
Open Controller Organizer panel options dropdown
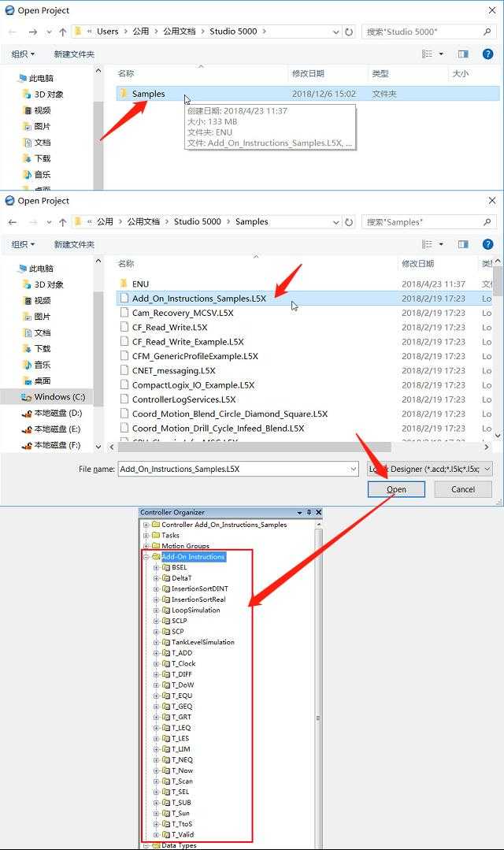point(299,512)
